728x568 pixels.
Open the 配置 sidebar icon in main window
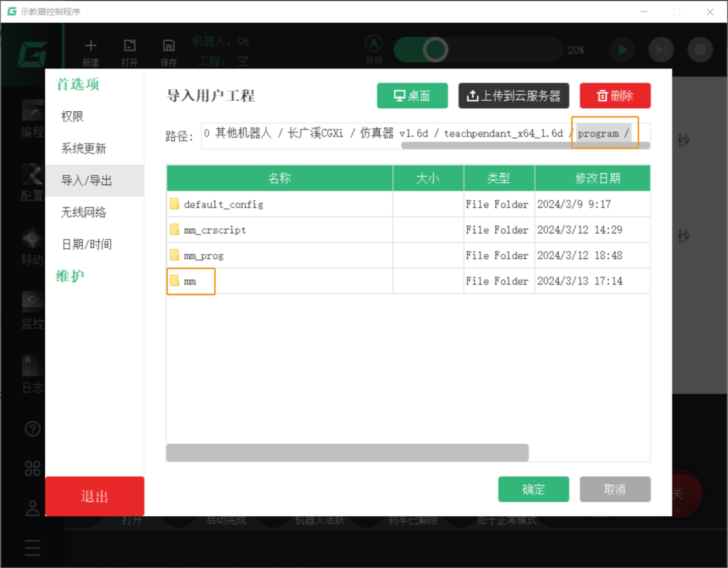pyautogui.click(x=32, y=174)
